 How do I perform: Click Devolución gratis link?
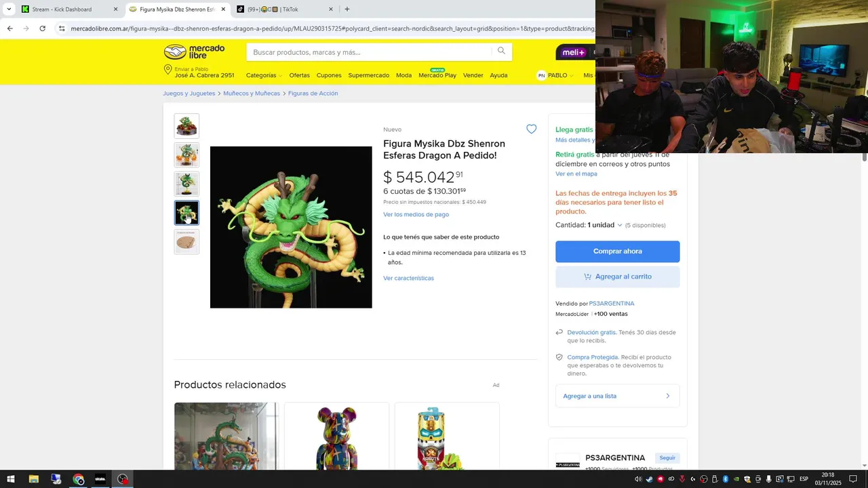click(x=591, y=332)
